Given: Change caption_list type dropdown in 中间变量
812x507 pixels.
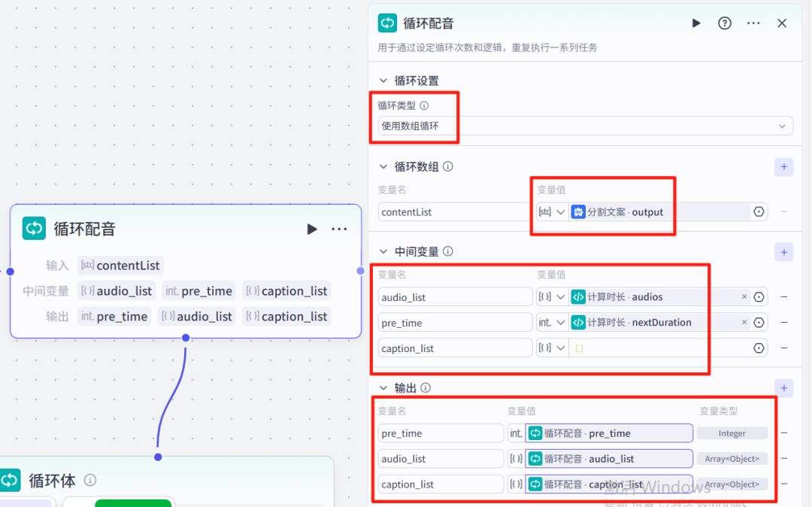Looking at the screenshot, I should click(552, 348).
